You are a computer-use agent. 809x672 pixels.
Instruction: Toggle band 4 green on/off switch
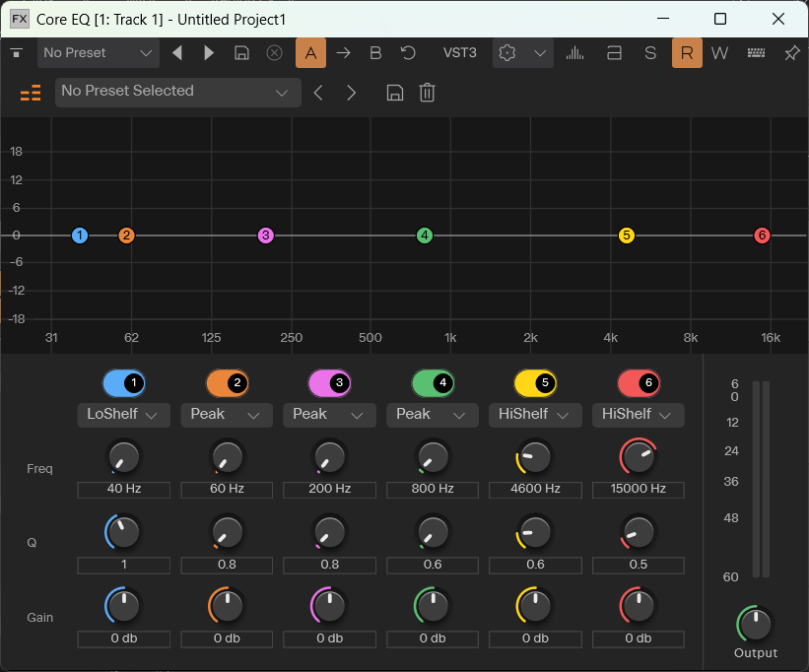(x=433, y=383)
